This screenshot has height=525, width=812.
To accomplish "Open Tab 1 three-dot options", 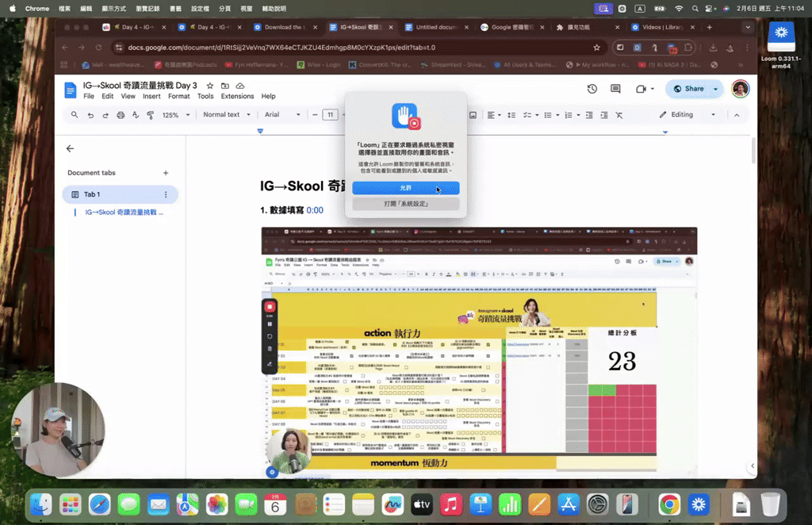I will coord(166,194).
